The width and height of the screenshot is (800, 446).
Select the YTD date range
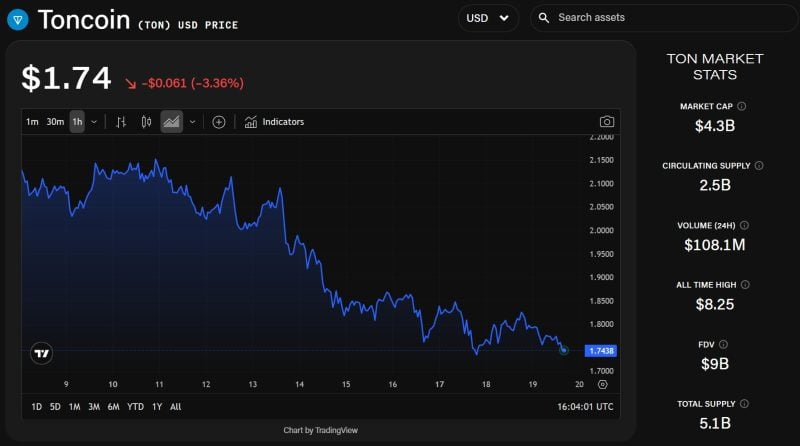click(x=135, y=407)
